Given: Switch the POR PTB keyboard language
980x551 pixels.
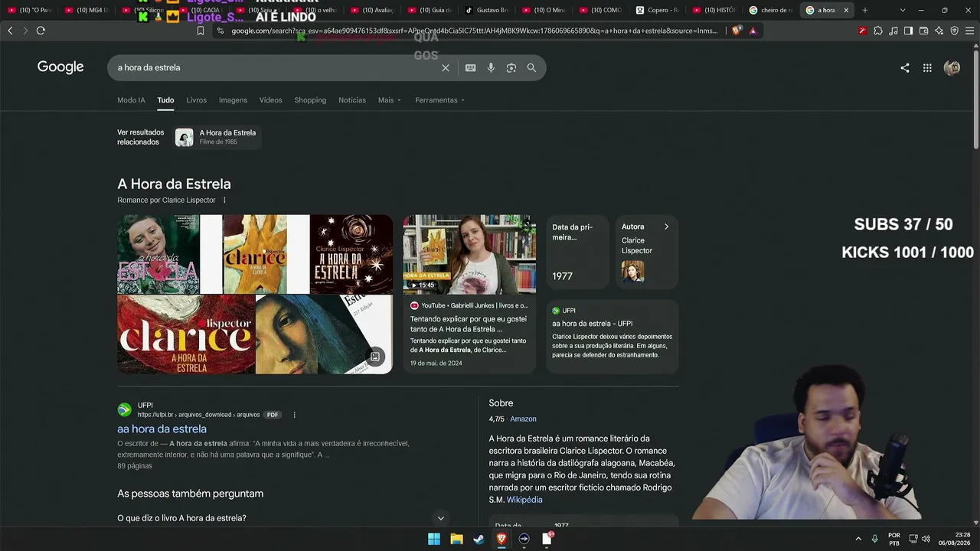Looking at the screenshot, I should pyautogui.click(x=894, y=539).
